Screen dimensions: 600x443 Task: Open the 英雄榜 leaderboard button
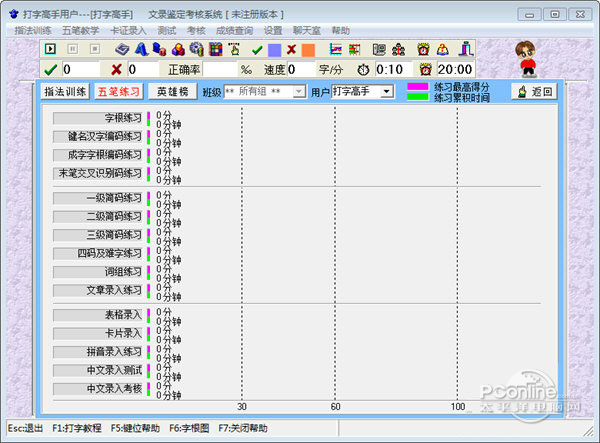coord(173,92)
